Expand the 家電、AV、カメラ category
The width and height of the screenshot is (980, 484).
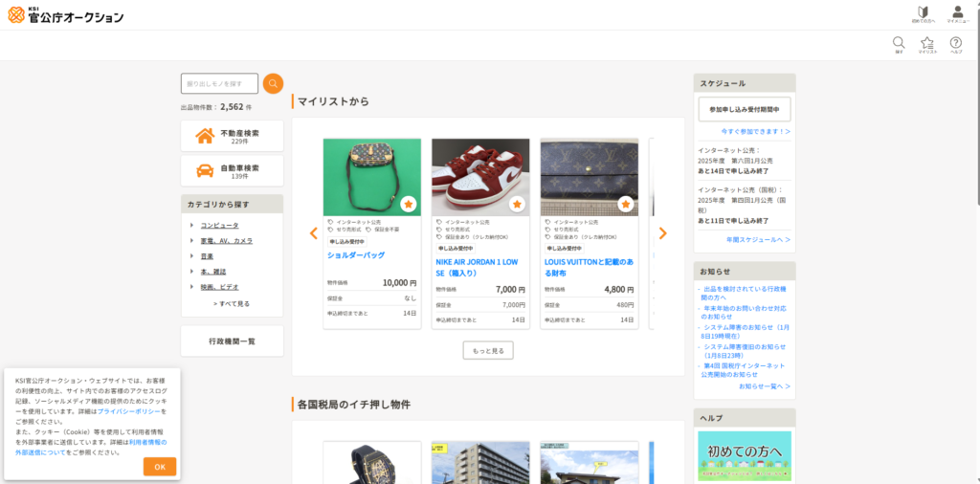click(226, 240)
